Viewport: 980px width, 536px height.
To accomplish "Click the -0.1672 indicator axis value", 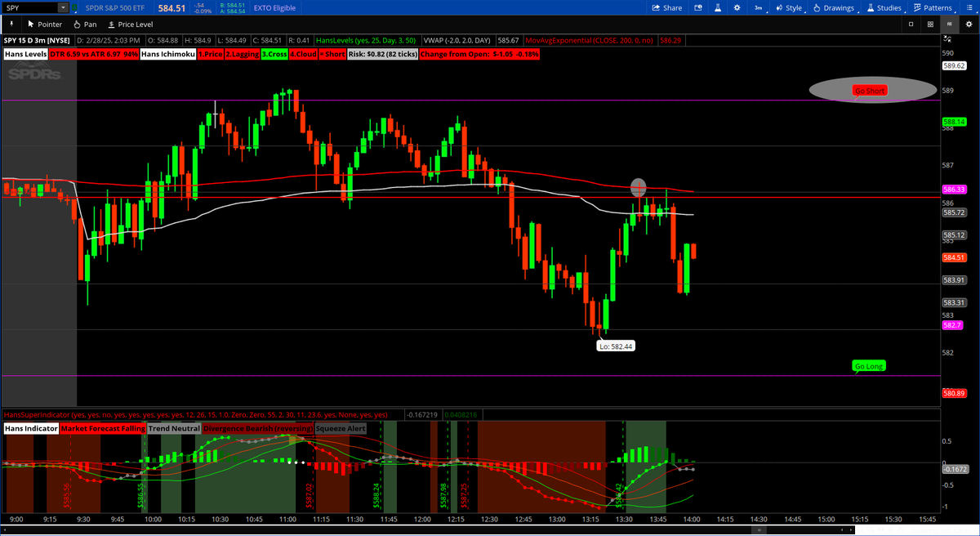I will click(955, 469).
